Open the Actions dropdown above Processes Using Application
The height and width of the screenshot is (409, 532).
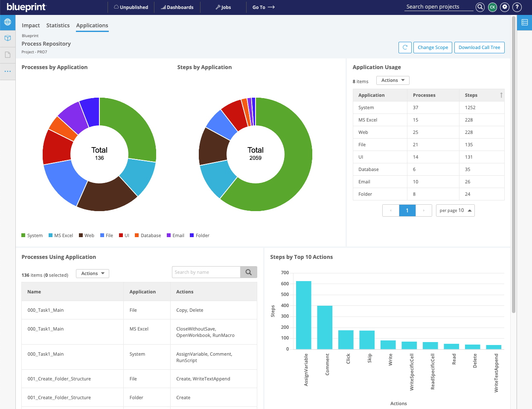pyautogui.click(x=92, y=273)
